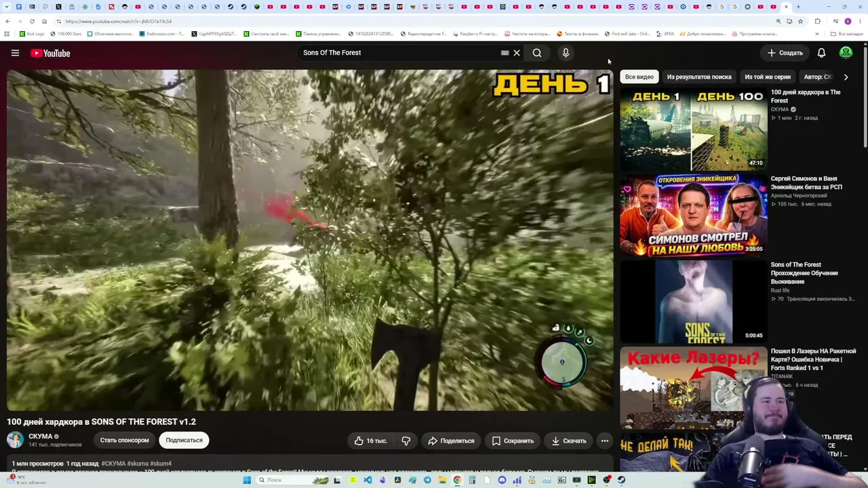
Task: Open the Rust life channel link
Action: coord(780,291)
